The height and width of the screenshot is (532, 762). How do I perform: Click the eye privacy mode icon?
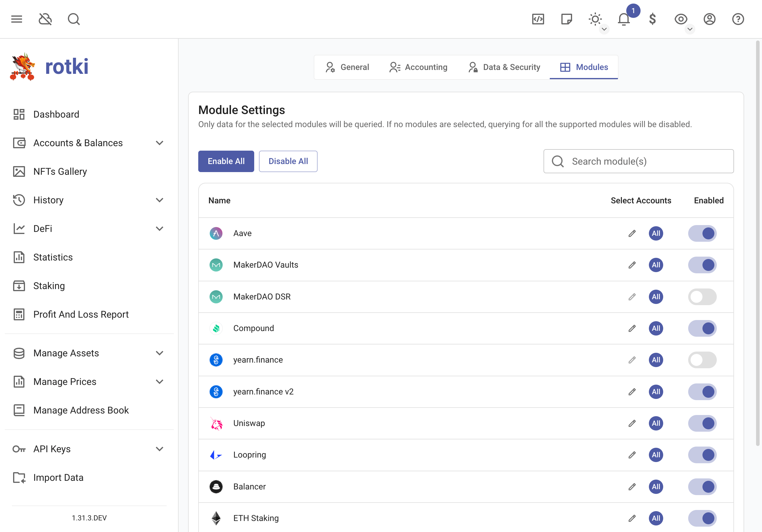click(681, 19)
